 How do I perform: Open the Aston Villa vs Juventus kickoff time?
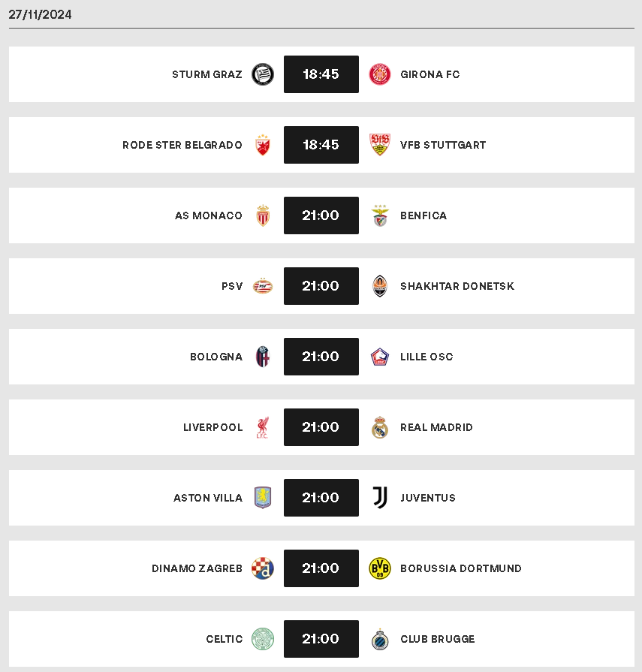click(x=321, y=498)
